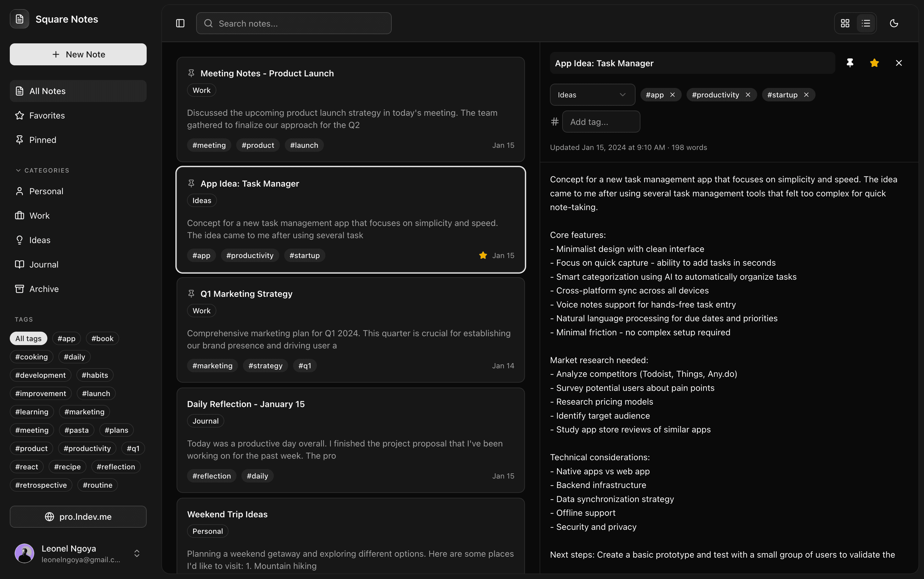The image size is (924, 579).
Task: Switch to grid view layout
Action: point(845,23)
